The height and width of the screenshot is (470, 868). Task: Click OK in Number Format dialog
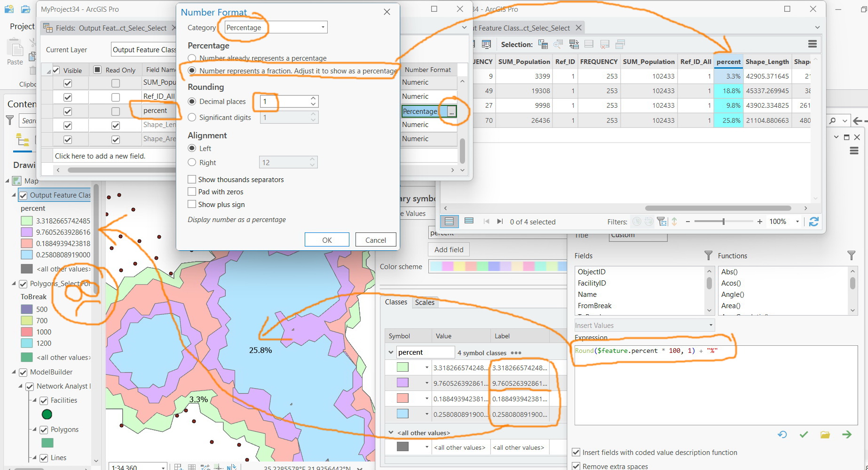[327, 240]
